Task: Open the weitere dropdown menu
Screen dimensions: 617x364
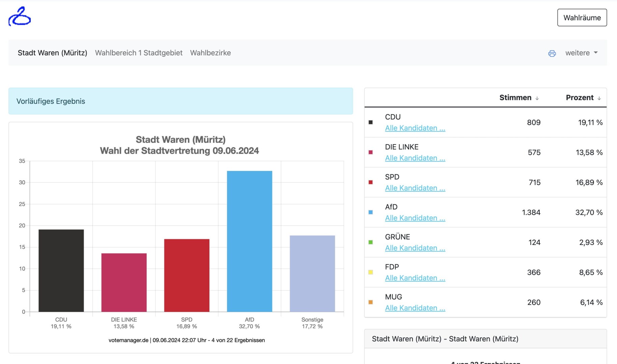Action: (581, 53)
